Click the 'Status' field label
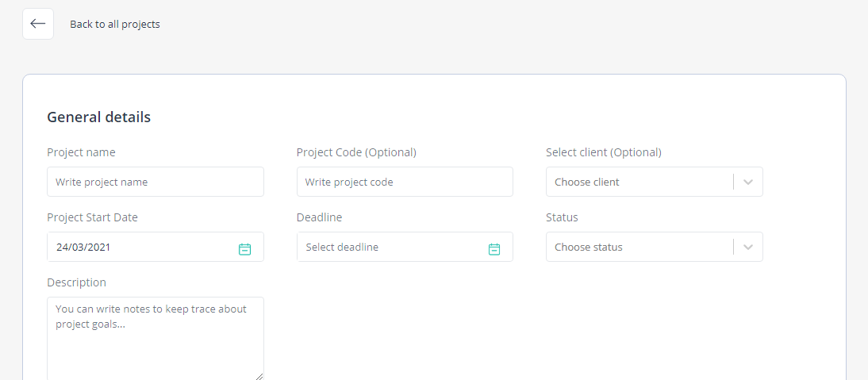Screen dimensions: 868x380 coord(562,218)
